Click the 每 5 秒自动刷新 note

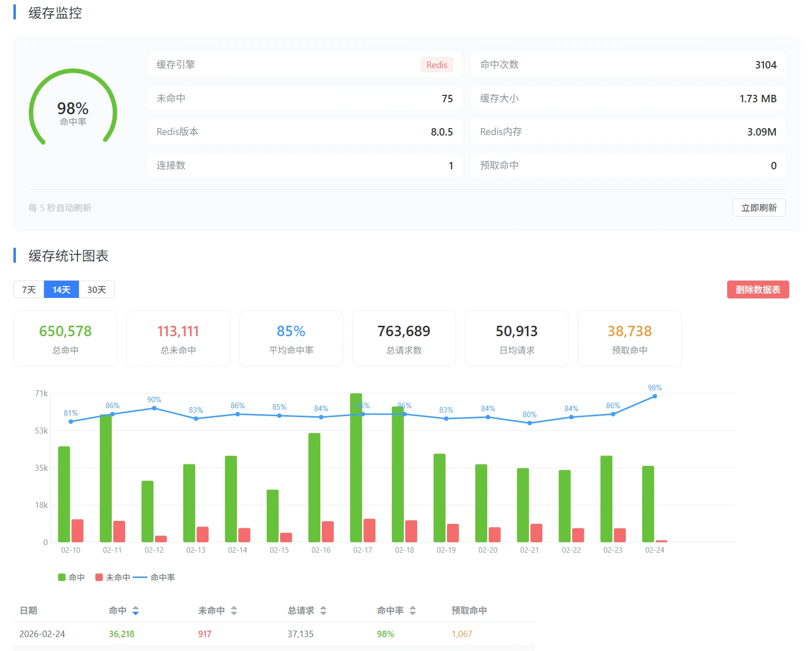[x=60, y=208]
